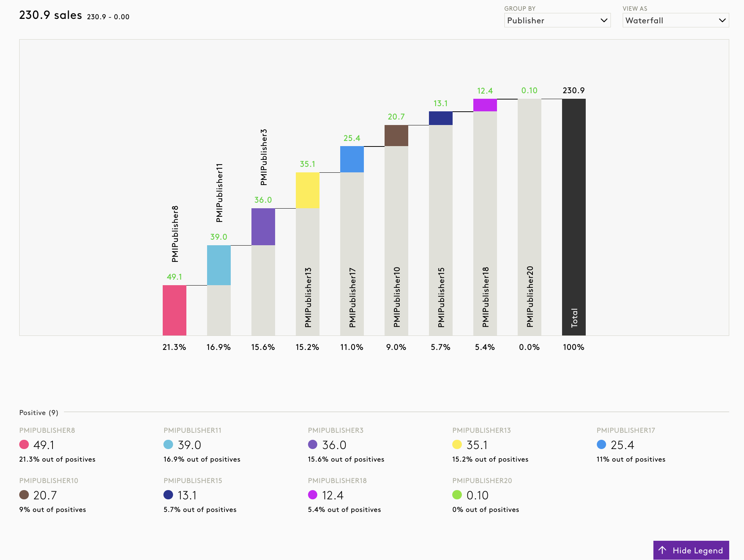Screen dimensions: 744x560
Task: Select the brown 20.7 bar segment
Action: tap(396, 135)
